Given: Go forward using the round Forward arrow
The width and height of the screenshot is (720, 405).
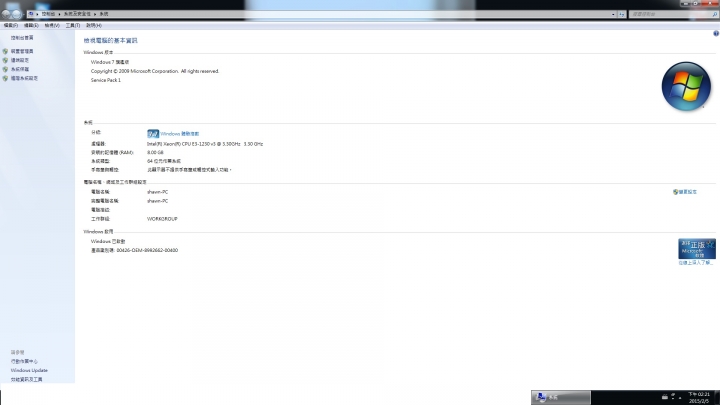Looking at the screenshot, I should [17, 14].
